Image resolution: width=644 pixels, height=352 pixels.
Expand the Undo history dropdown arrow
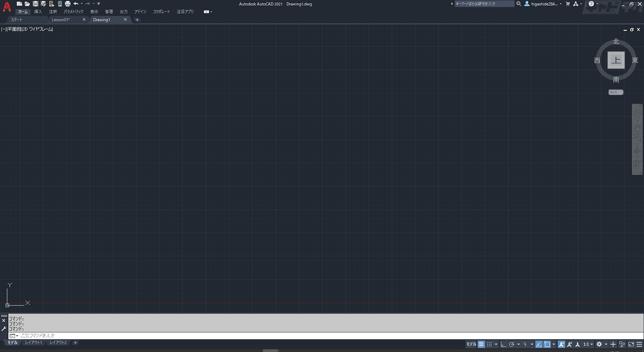[x=82, y=4]
